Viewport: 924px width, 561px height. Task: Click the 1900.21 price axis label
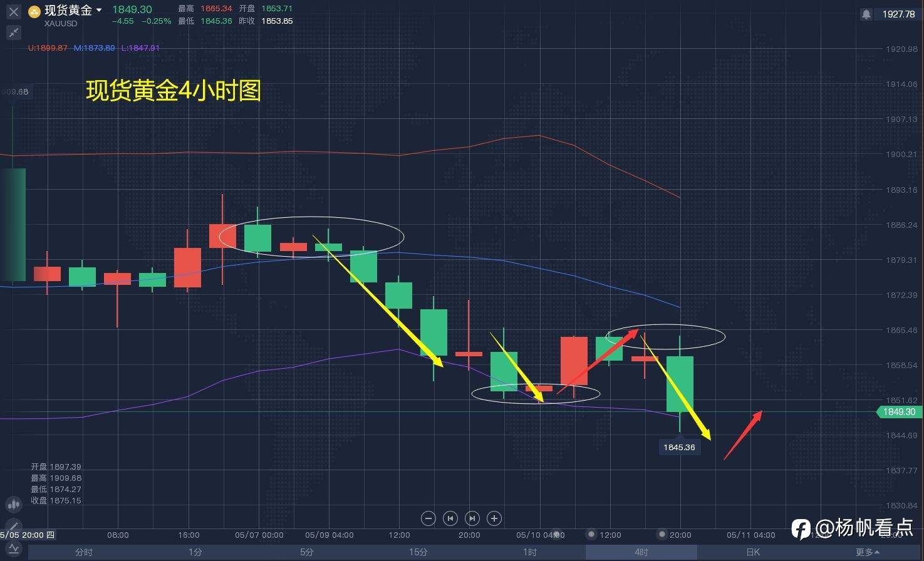click(x=901, y=154)
